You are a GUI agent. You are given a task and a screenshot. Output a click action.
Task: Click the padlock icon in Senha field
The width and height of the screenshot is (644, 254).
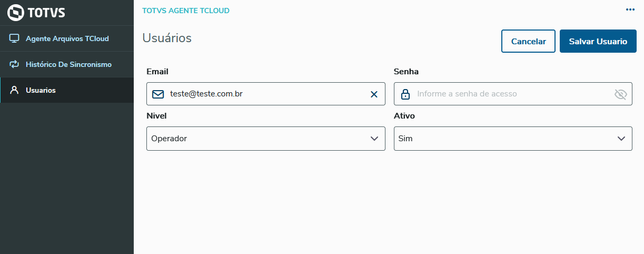pyautogui.click(x=405, y=94)
